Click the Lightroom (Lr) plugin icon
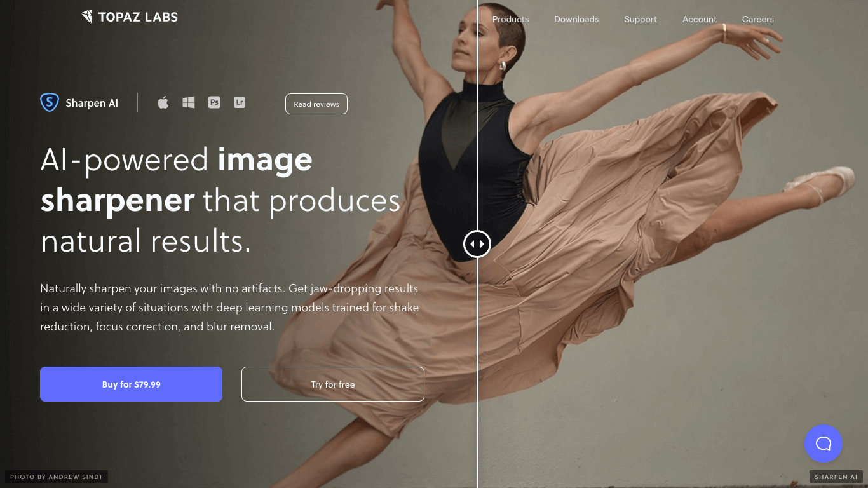This screenshot has width=868, height=488. (240, 102)
